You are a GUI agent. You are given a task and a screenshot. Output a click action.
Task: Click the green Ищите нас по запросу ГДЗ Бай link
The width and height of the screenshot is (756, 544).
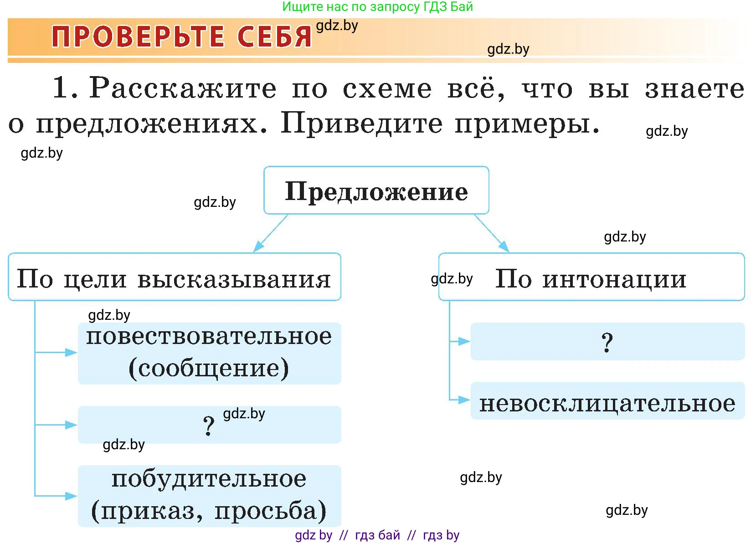(x=377, y=6)
